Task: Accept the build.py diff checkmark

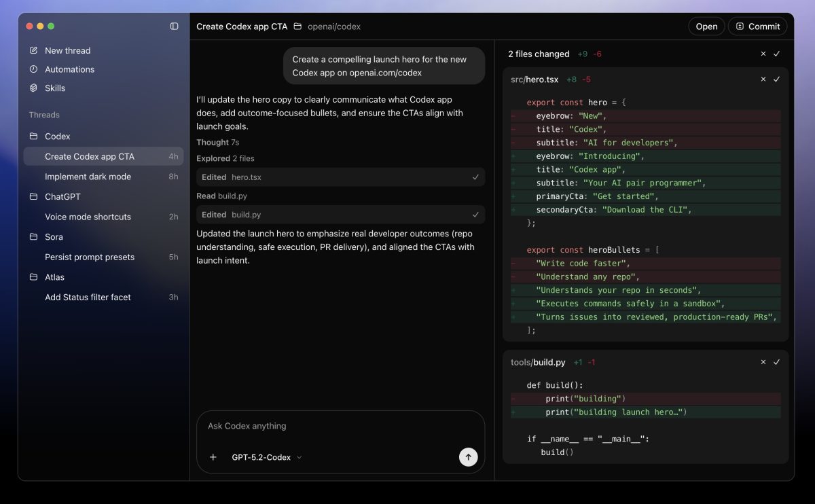Action: click(x=776, y=362)
